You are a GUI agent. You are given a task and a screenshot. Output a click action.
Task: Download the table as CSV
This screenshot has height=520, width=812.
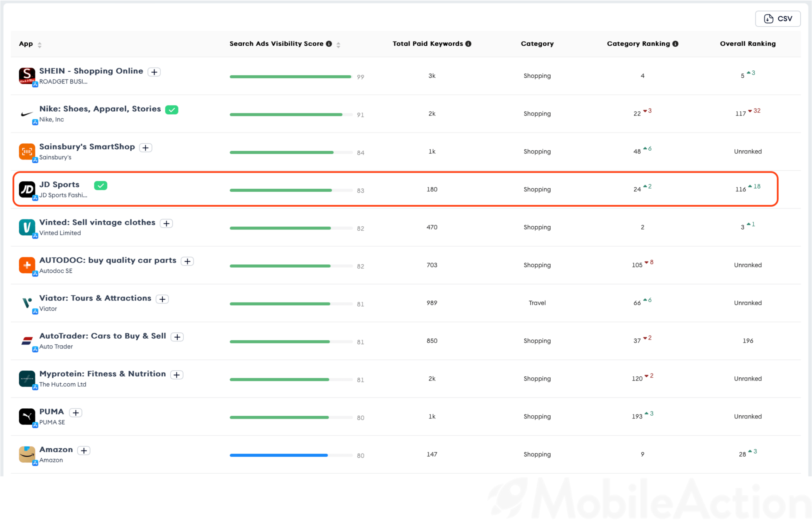point(777,19)
